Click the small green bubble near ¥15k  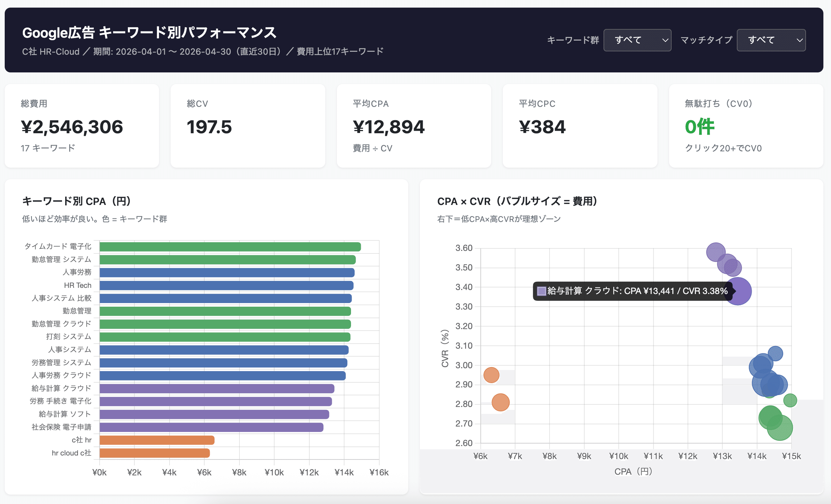point(790,400)
